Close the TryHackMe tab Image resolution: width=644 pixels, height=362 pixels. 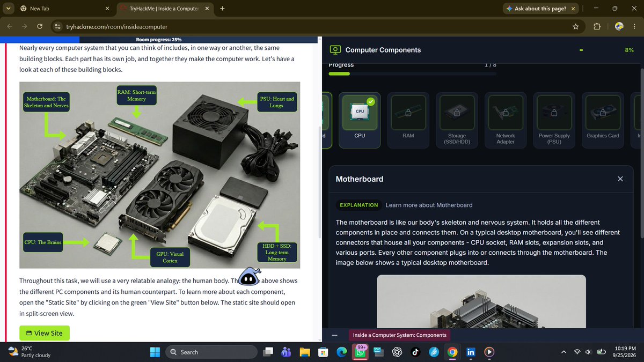coord(207,9)
